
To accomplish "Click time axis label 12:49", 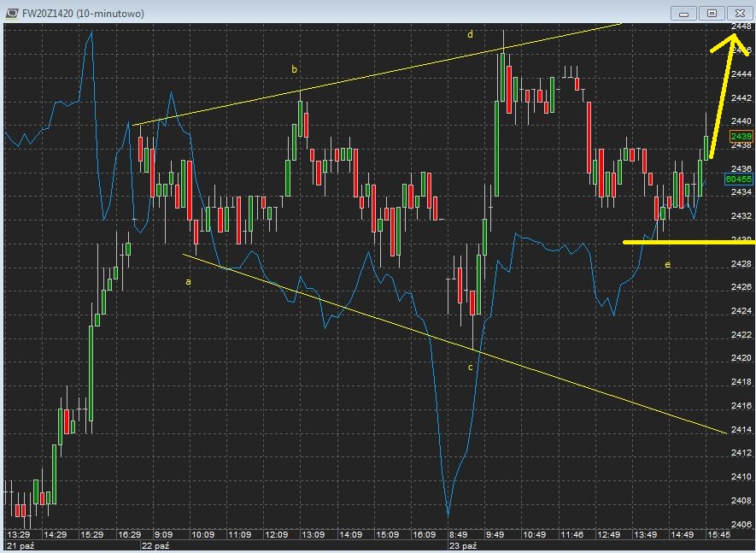I will tap(608, 534).
